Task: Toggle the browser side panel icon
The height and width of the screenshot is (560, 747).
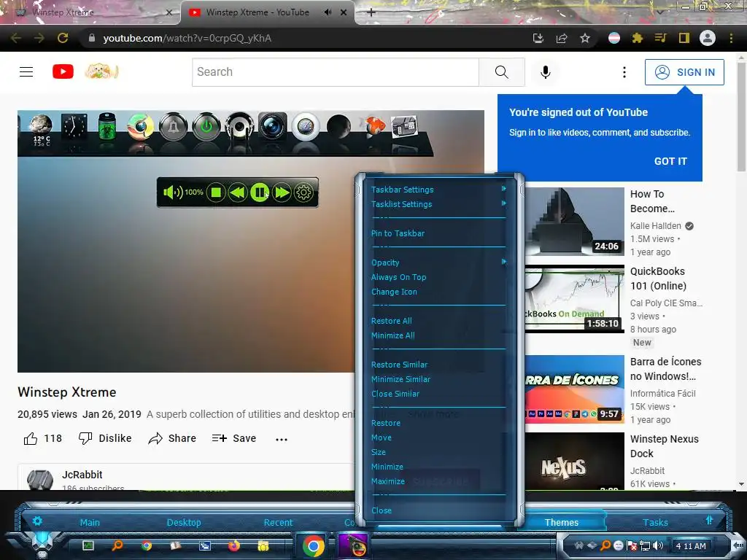Action: (x=684, y=38)
